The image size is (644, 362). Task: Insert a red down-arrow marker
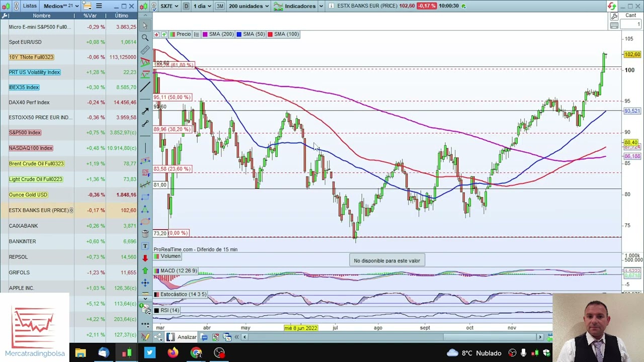pos(145,258)
